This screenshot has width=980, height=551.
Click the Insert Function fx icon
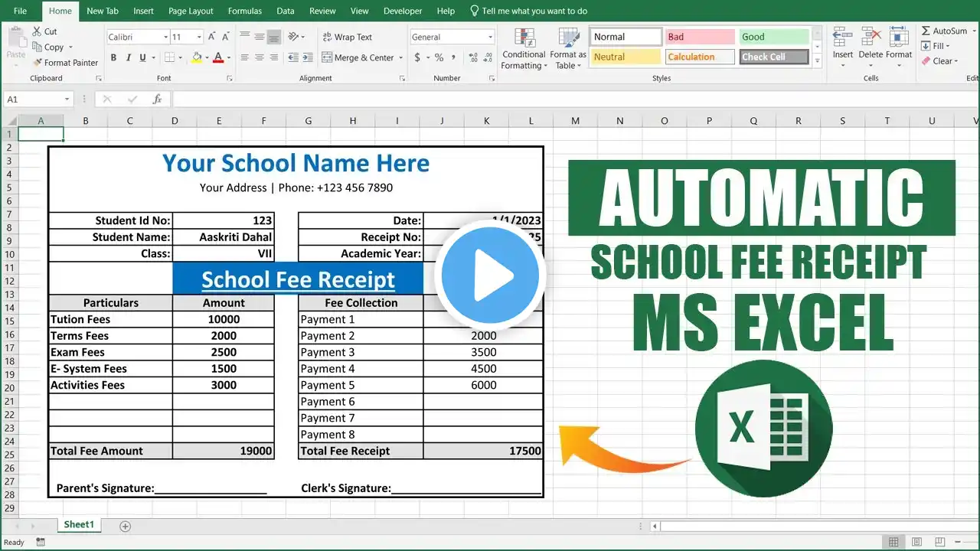click(x=157, y=99)
